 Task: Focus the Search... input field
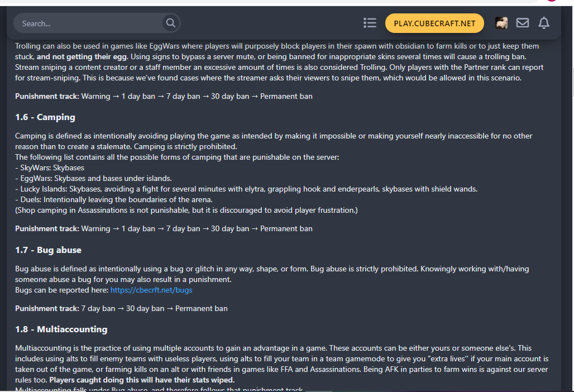(x=88, y=23)
